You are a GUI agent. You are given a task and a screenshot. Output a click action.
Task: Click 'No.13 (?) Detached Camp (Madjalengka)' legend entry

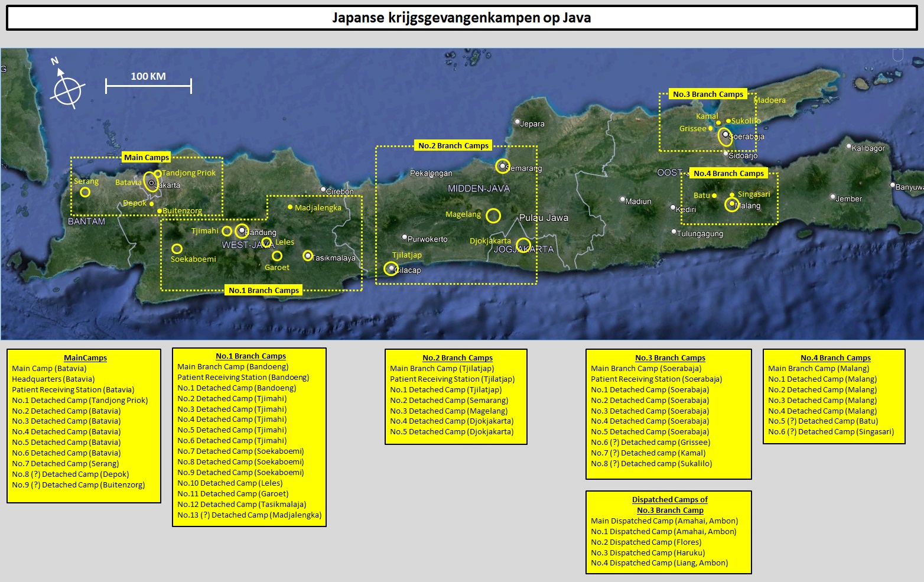pos(249,515)
